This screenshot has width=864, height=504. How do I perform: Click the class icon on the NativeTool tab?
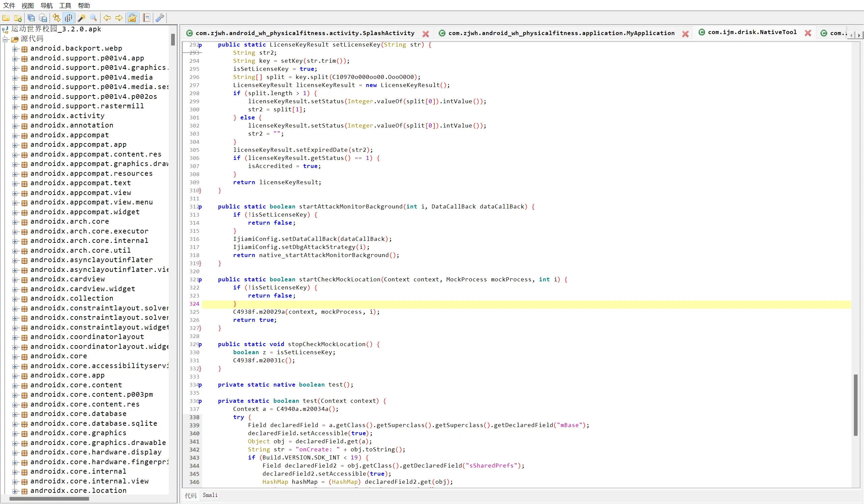pyautogui.click(x=702, y=32)
